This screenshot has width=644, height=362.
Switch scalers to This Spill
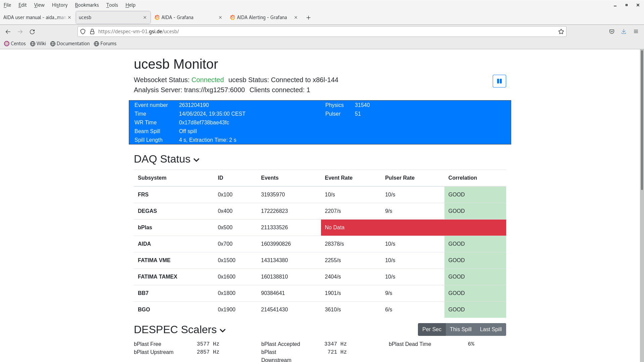tap(460, 329)
